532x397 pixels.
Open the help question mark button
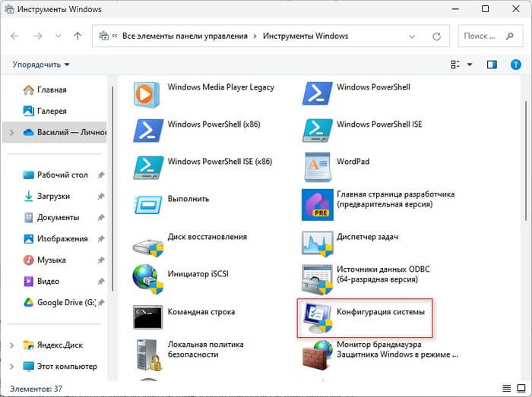pyautogui.click(x=516, y=65)
